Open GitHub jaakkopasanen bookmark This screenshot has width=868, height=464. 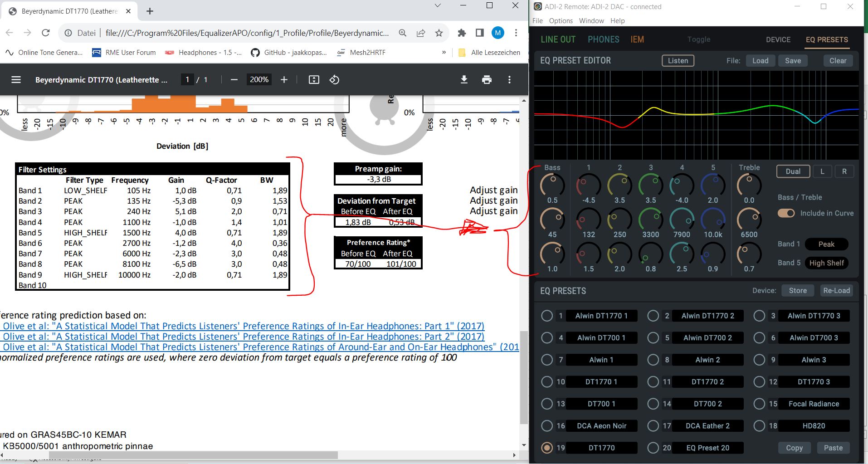[289, 53]
